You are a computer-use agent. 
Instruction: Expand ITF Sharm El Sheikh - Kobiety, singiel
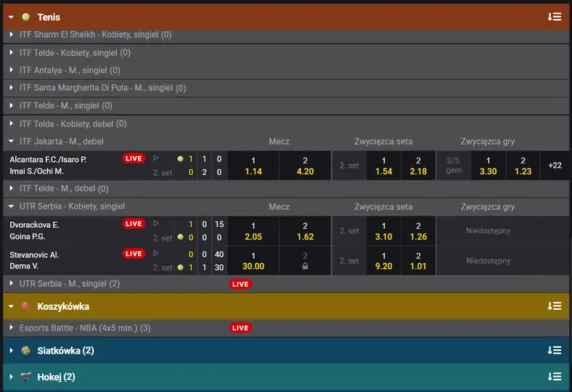click(x=12, y=34)
